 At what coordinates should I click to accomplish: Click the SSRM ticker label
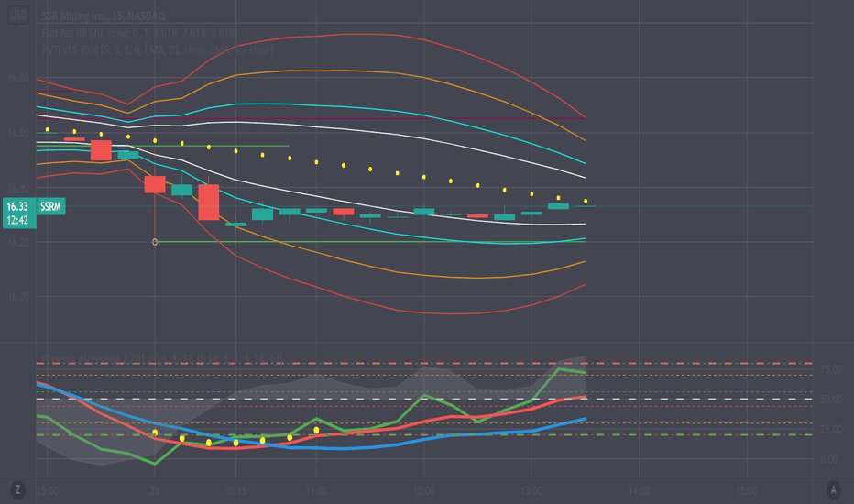50,206
